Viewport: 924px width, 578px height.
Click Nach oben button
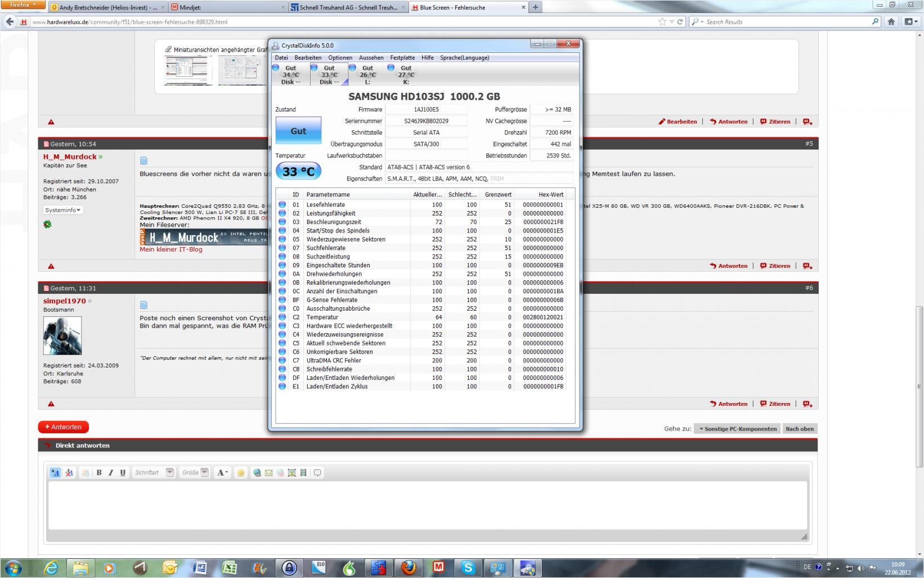799,429
